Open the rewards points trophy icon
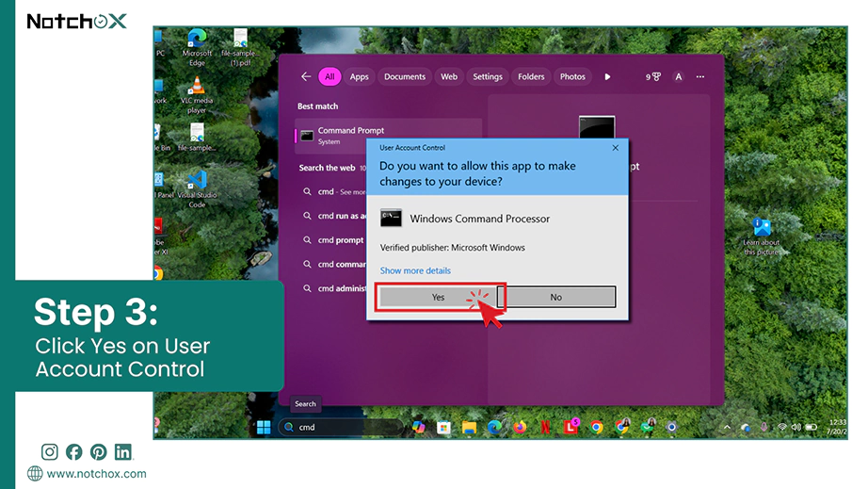Image resolution: width=868 pixels, height=489 pixels. tap(653, 76)
